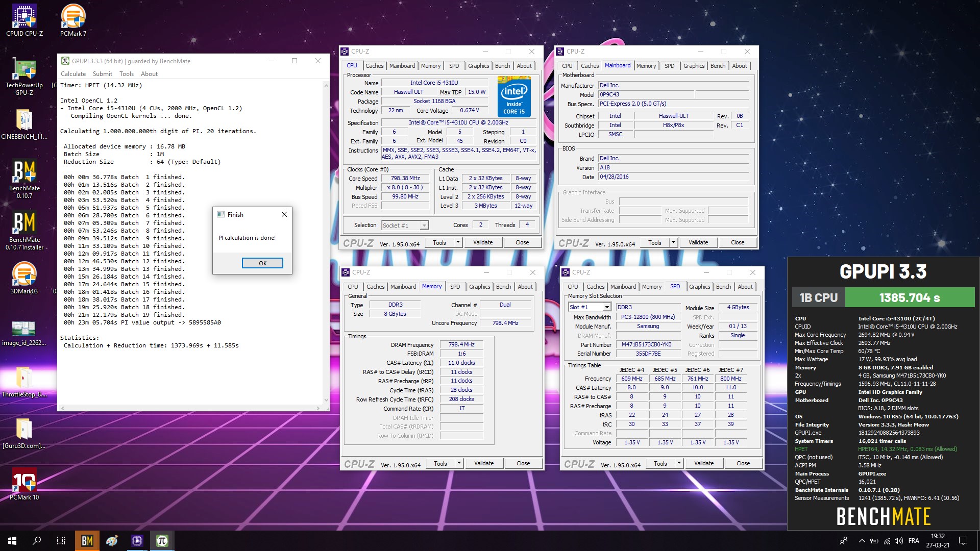Launch TechPowerUp GPU-Z desktop icon
Image resolution: width=980 pixels, height=551 pixels.
(24, 77)
